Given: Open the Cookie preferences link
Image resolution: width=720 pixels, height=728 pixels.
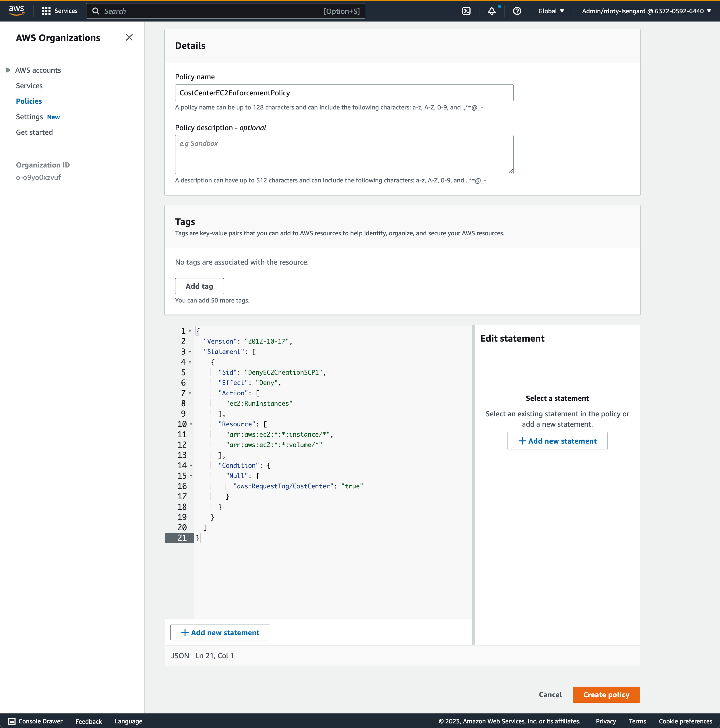Looking at the screenshot, I should tap(685, 721).
